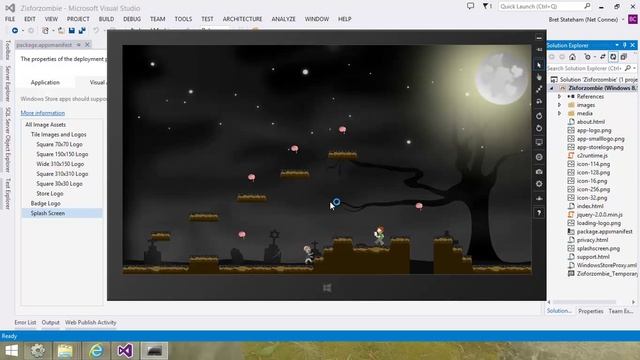The image size is (640, 360).
Task: Open the DEBUG menu
Action: [132, 19]
